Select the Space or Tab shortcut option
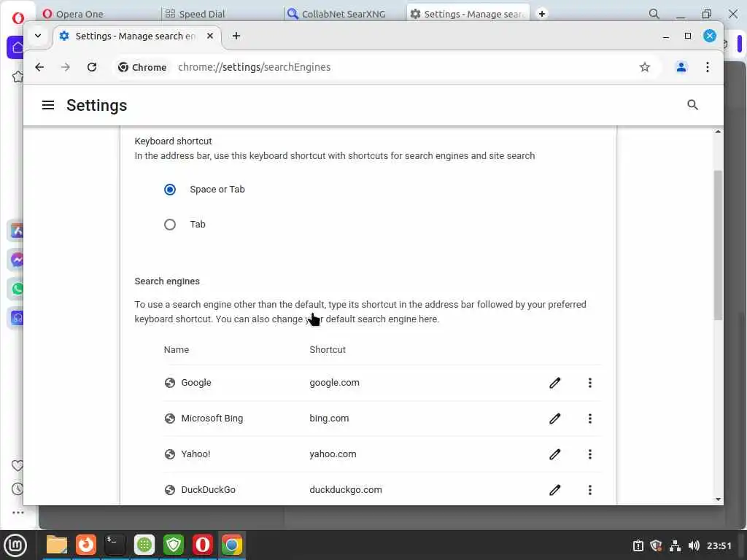 pyautogui.click(x=170, y=190)
